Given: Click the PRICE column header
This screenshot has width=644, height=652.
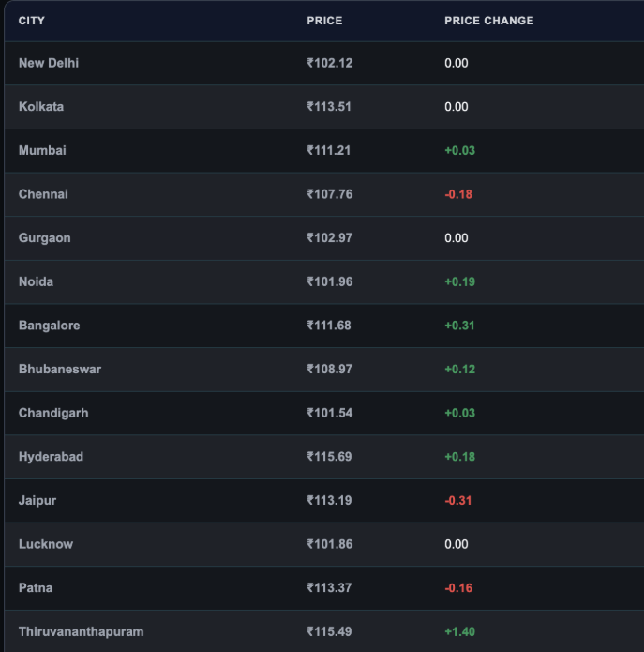Looking at the screenshot, I should pyautogui.click(x=324, y=21).
